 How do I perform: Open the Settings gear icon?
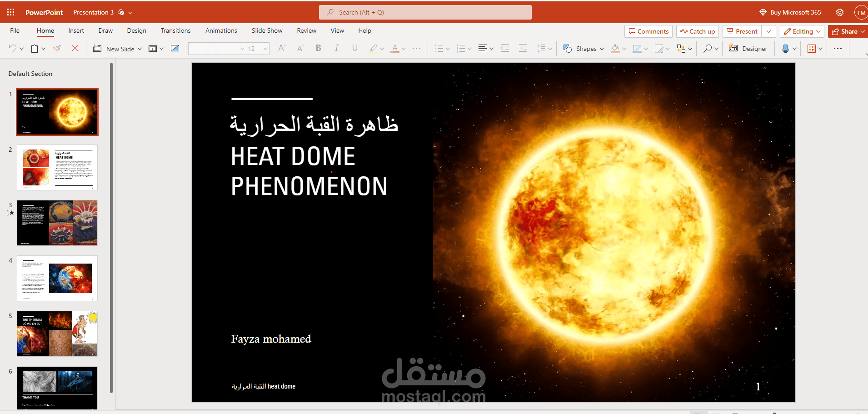[x=840, y=12]
